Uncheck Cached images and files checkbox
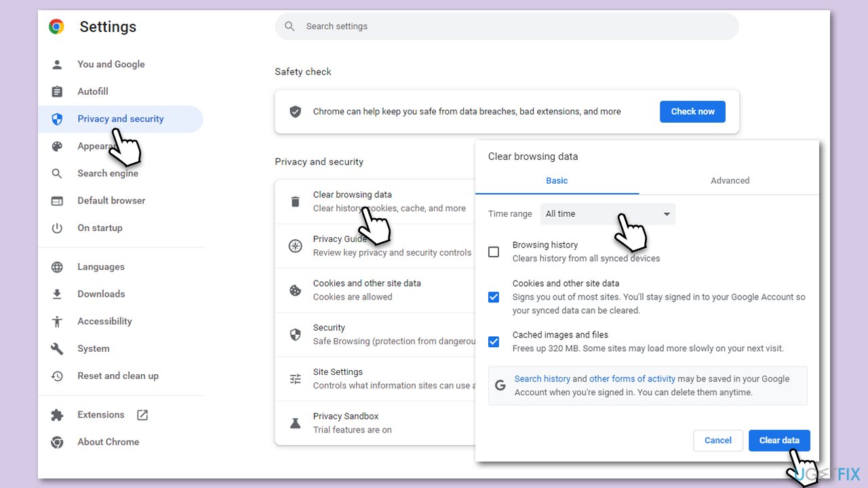The height and width of the screenshot is (488, 868). pos(494,342)
